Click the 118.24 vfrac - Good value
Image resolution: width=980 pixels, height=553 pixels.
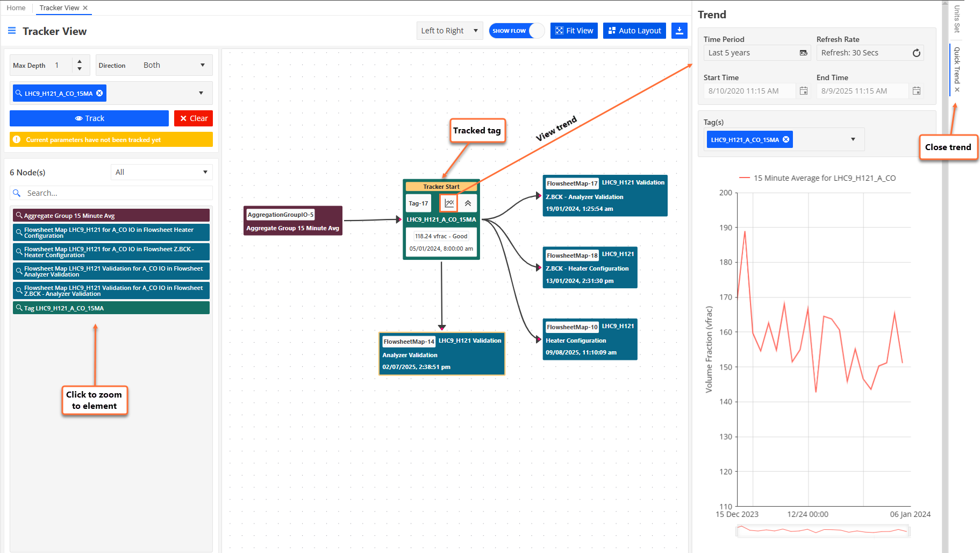pos(441,236)
